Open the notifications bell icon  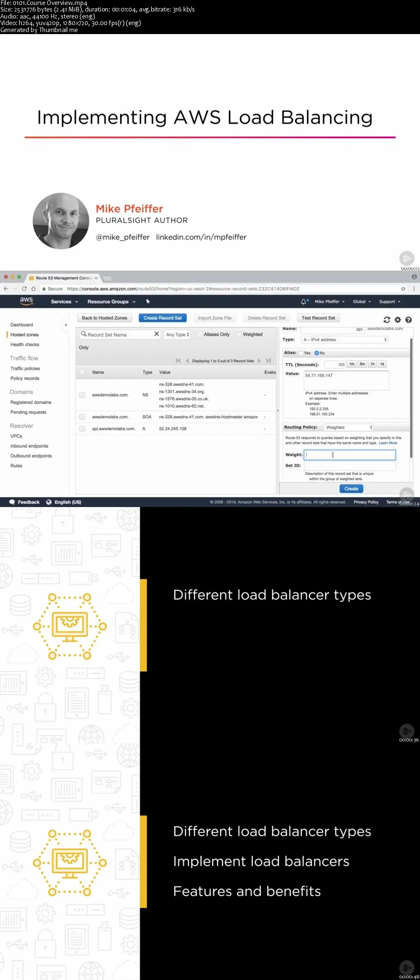(x=304, y=301)
